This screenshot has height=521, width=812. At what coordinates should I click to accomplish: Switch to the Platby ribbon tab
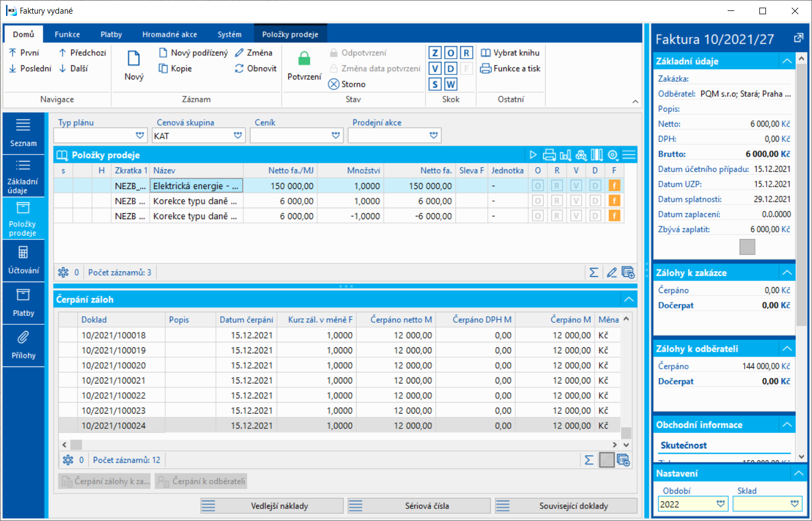tap(111, 34)
